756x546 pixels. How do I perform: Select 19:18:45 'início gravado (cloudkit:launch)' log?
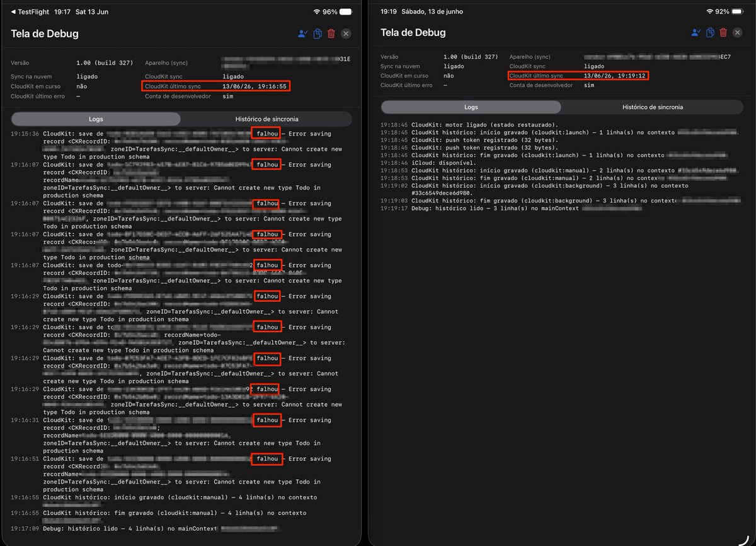click(x=559, y=132)
